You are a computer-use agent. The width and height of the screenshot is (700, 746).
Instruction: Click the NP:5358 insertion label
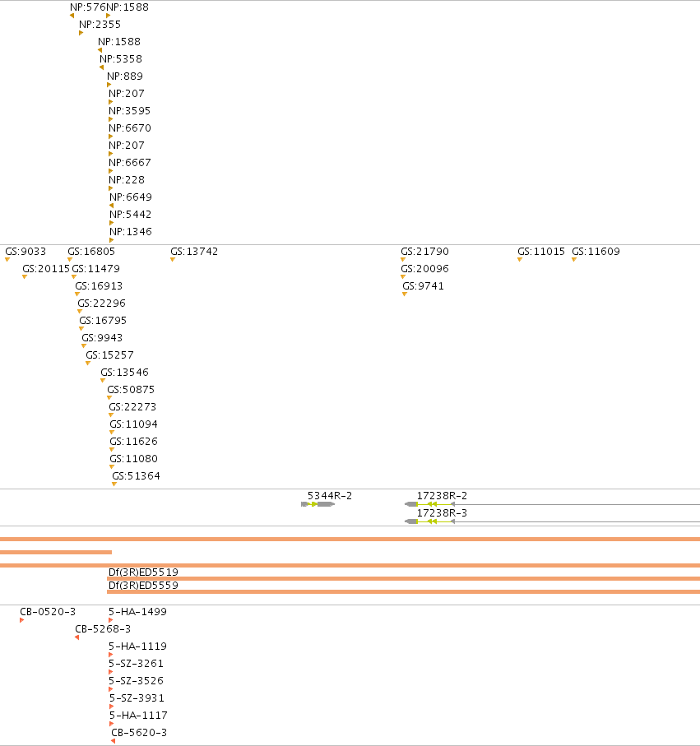[x=121, y=59]
